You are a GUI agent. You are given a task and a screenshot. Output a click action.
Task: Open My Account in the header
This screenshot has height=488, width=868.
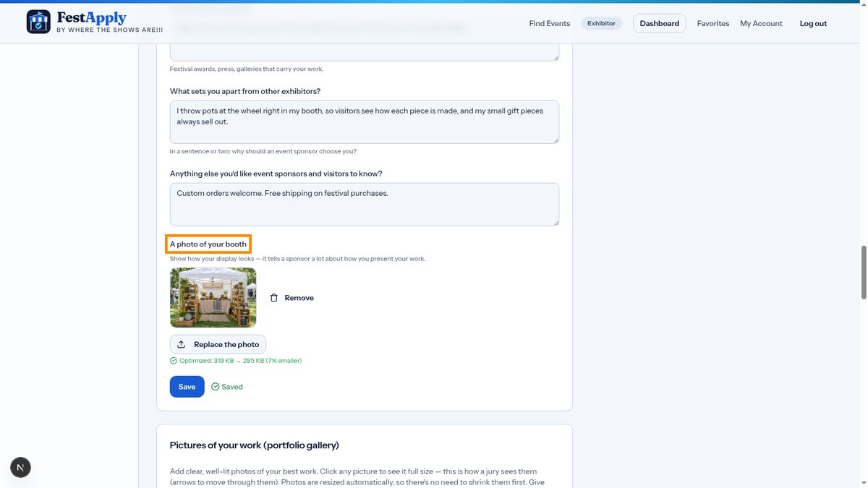761,23
